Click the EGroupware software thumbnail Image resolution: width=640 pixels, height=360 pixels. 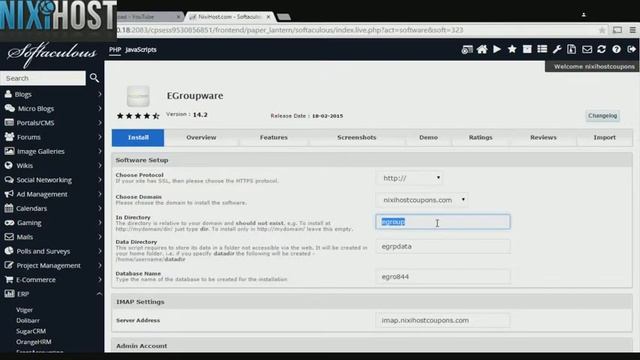click(138, 96)
